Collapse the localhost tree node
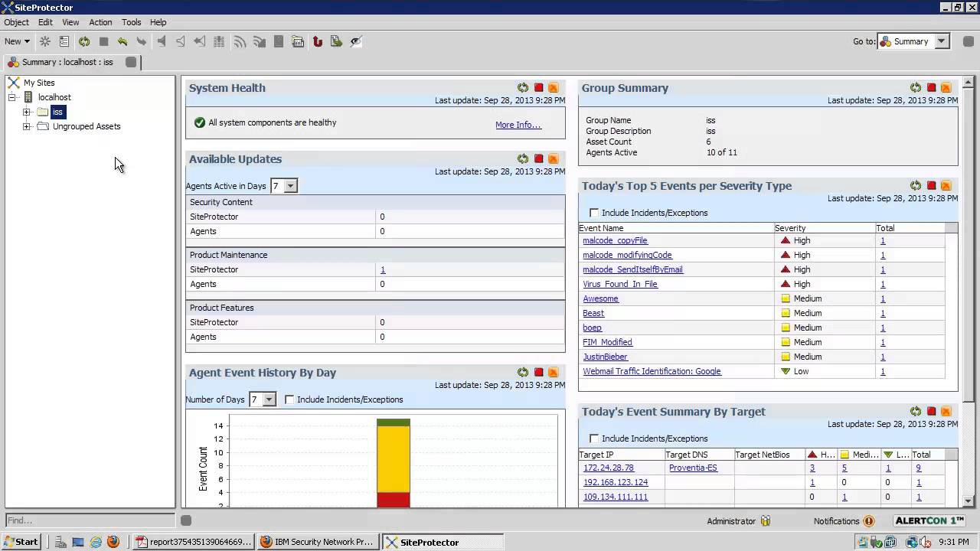 12,97
